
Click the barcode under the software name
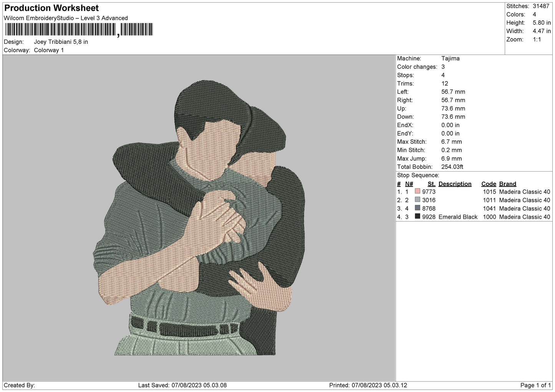point(79,30)
